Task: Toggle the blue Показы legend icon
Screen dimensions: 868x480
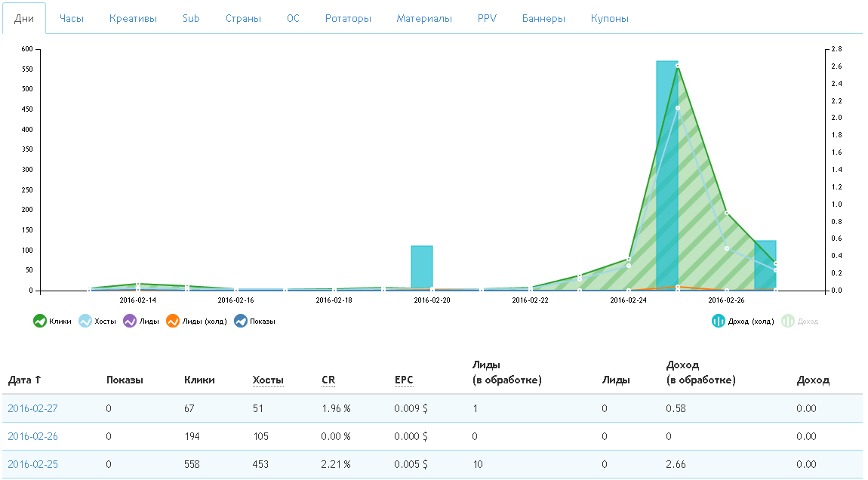Action: pos(240,321)
